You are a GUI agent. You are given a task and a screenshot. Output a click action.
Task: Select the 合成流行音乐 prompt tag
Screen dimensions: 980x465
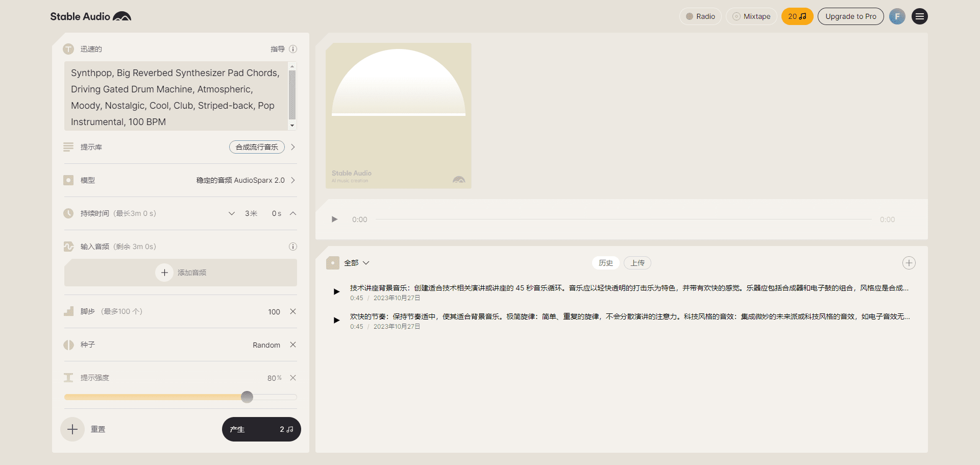coord(257,147)
